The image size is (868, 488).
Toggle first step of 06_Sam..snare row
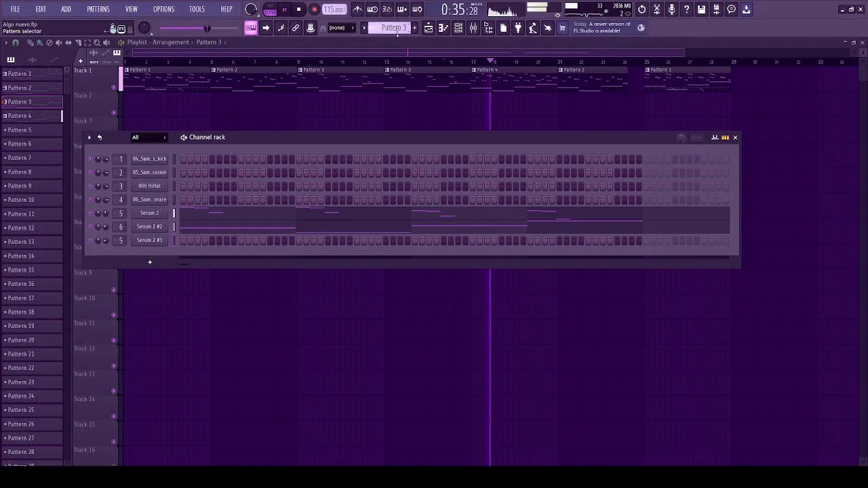183,200
